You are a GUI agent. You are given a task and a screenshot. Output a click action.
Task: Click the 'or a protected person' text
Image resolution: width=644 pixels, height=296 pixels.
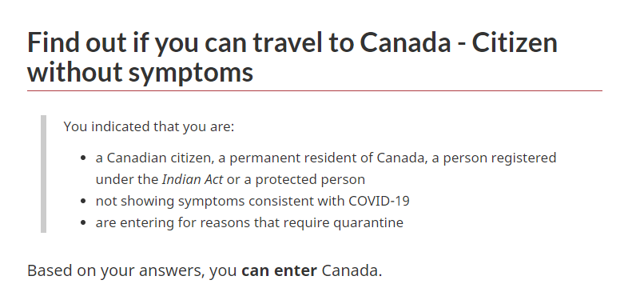click(296, 180)
